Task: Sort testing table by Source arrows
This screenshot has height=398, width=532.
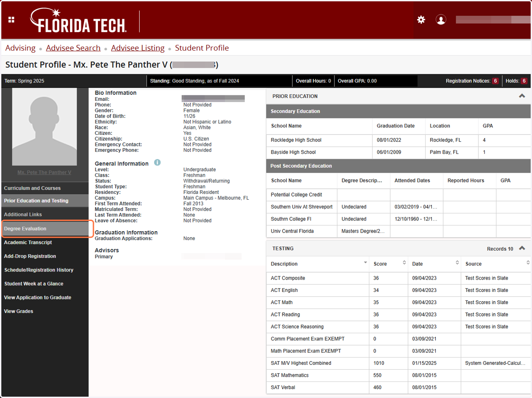Action: coord(528,263)
